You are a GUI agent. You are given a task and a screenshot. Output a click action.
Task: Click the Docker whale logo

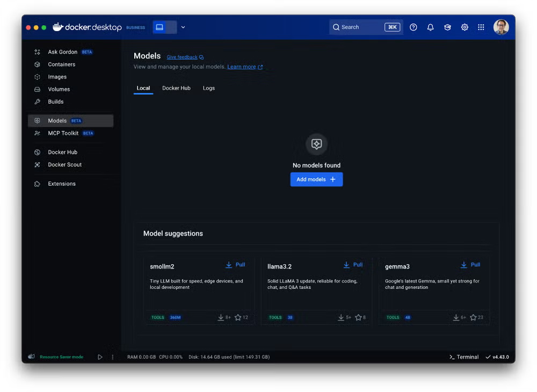[58, 27]
